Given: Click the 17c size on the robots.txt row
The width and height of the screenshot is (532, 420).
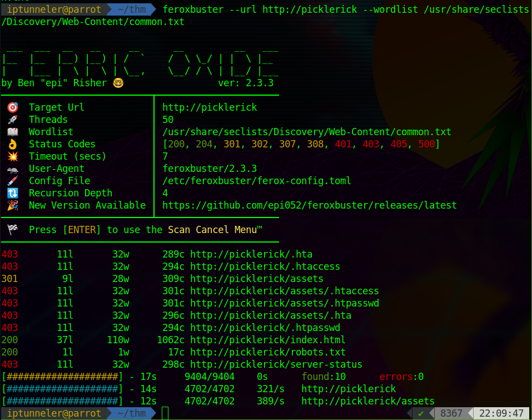Looking at the screenshot, I should pos(176,352).
